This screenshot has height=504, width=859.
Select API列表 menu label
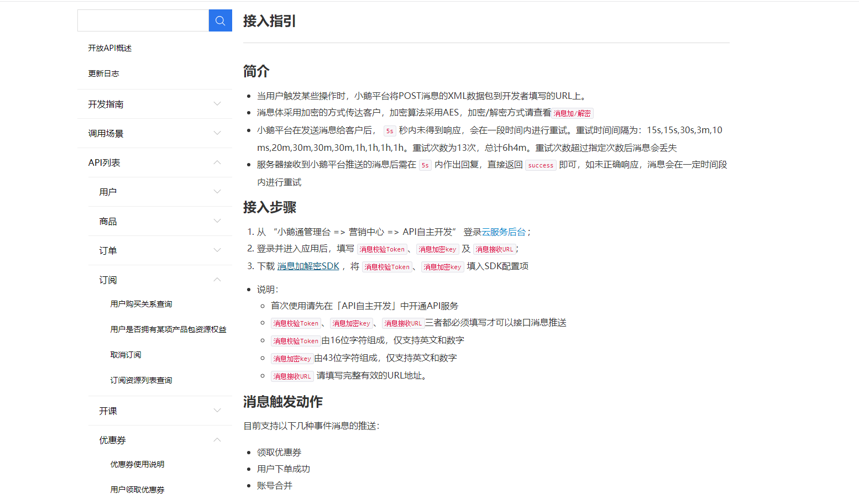click(x=104, y=163)
